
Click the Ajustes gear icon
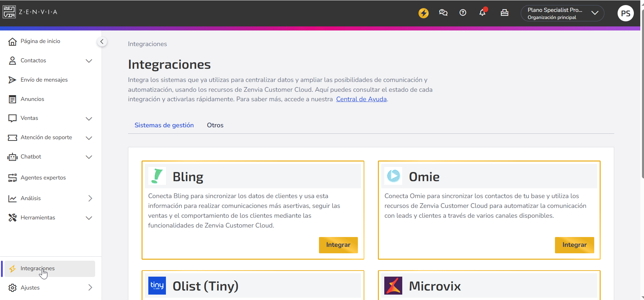[13, 288]
